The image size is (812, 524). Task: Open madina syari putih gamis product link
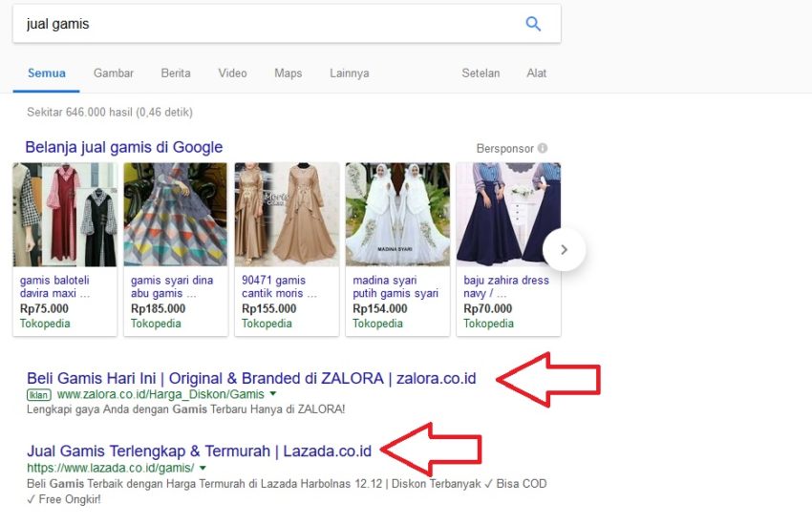[x=395, y=286]
